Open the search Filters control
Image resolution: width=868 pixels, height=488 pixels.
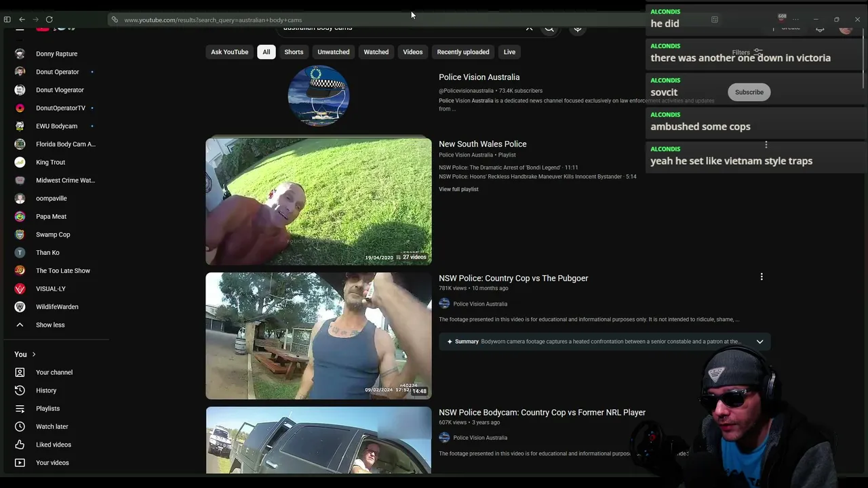(x=747, y=52)
